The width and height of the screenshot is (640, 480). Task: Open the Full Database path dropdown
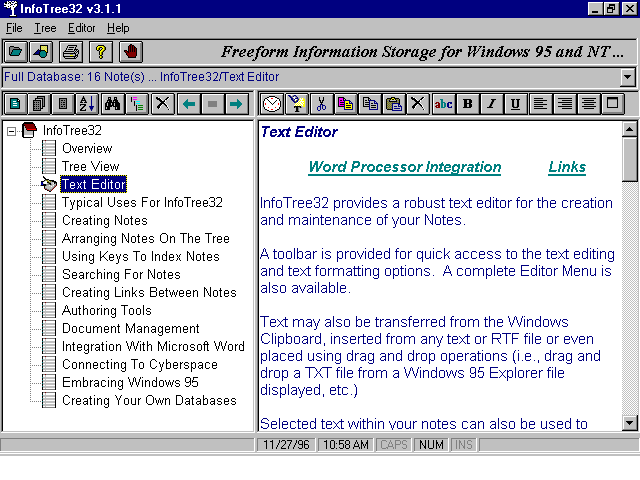click(x=628, y=77)
